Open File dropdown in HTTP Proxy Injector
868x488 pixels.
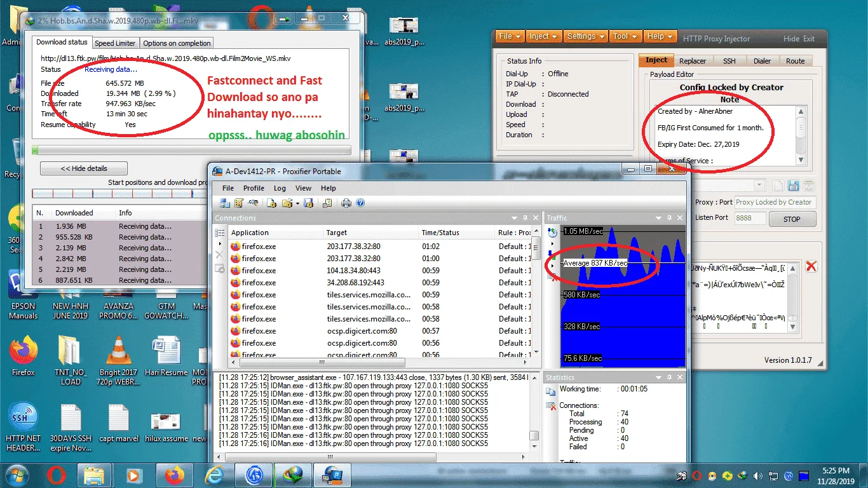pyautogui.click(x=510, y=36)
